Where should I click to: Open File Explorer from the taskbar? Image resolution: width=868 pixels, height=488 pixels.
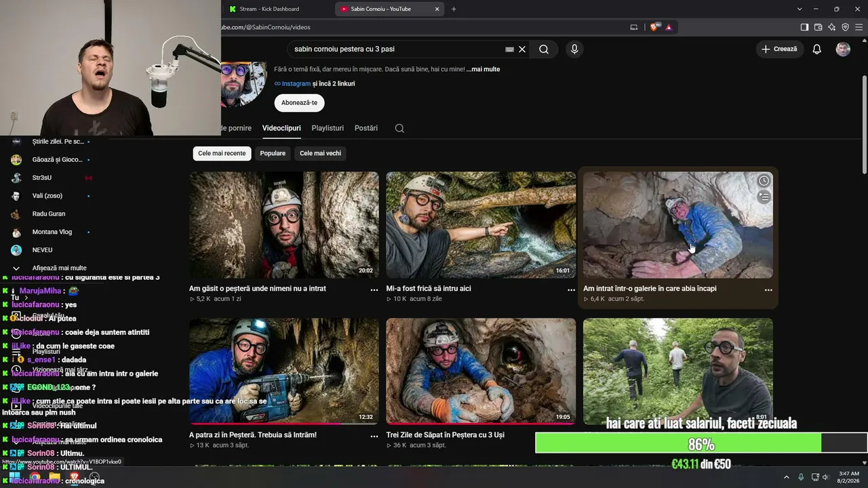point(54,477)
